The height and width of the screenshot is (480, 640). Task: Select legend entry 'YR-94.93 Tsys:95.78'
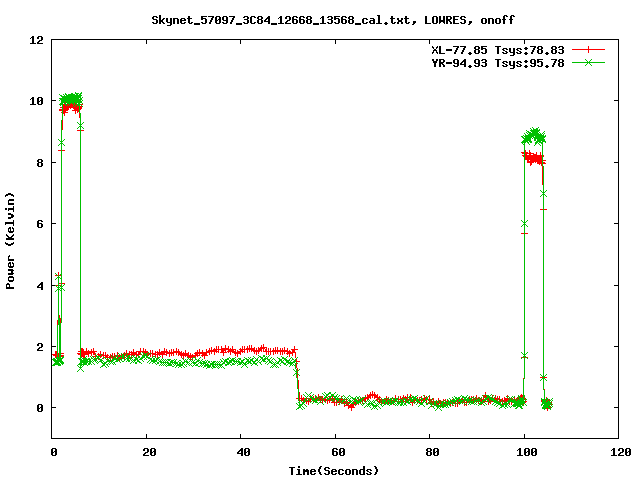tap(498, 63)
